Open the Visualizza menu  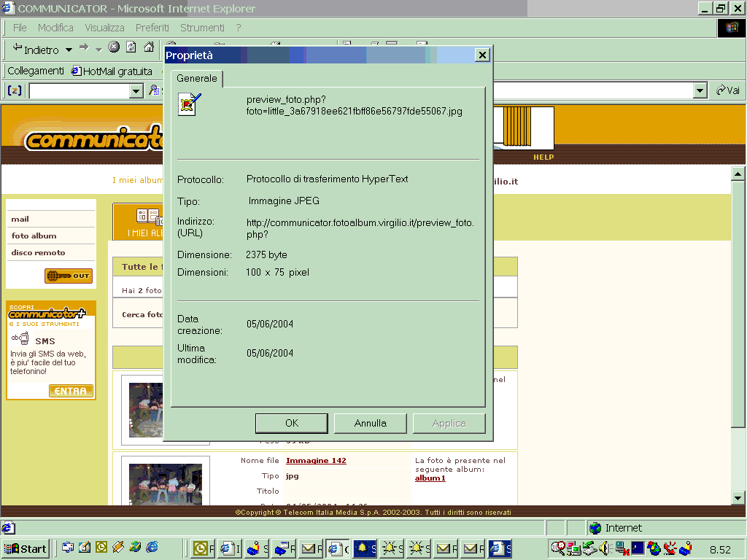(105, 28)
